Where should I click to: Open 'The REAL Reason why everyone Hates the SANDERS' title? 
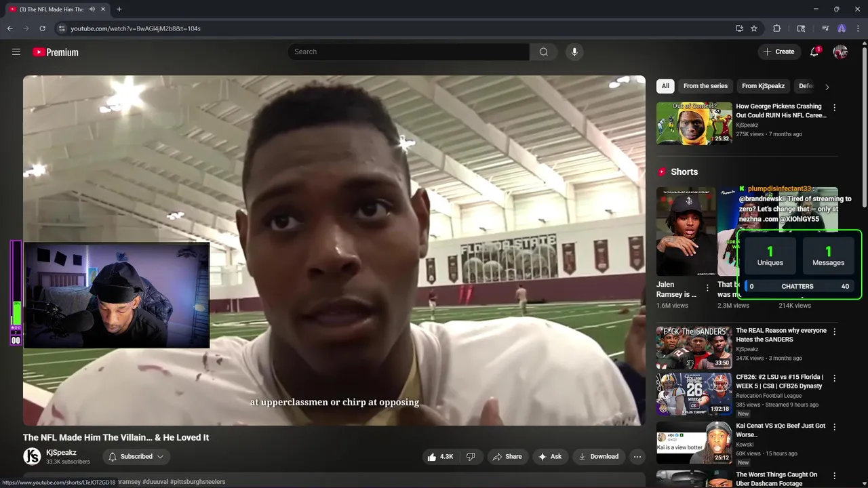click(x=781, y=335)
